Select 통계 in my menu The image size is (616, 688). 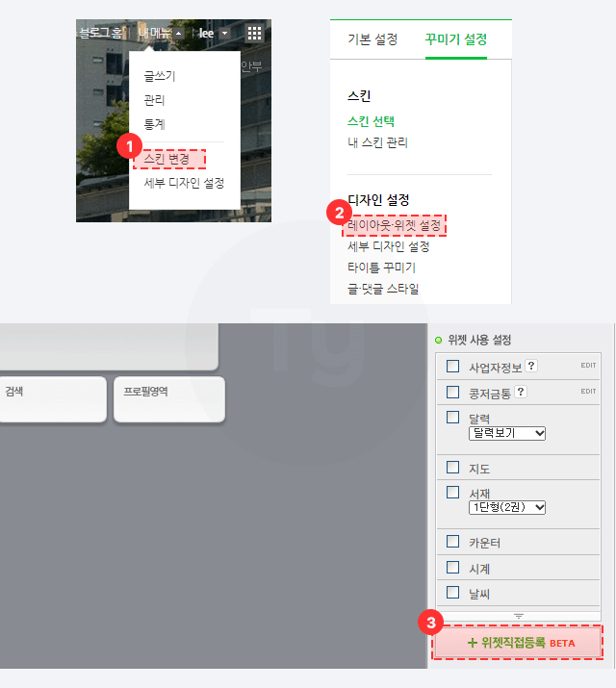coord(154,124)
